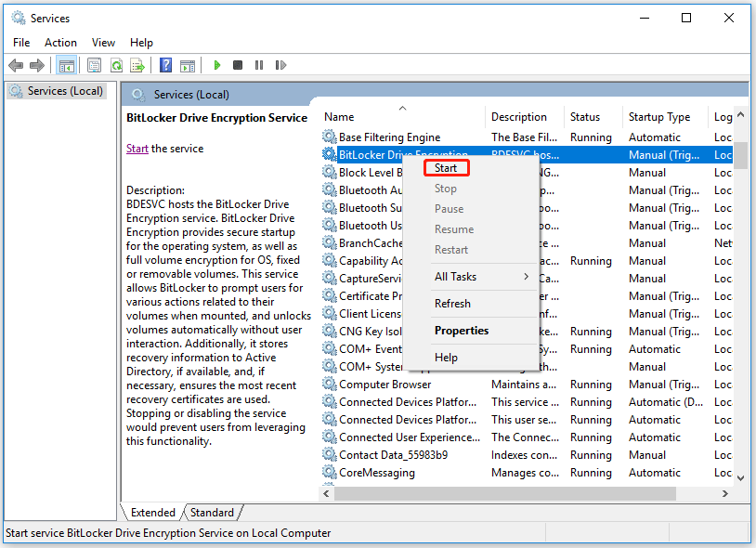
Task: Click the gear icon beside Bluetooth Audio service
Action: tap(330, 189)
